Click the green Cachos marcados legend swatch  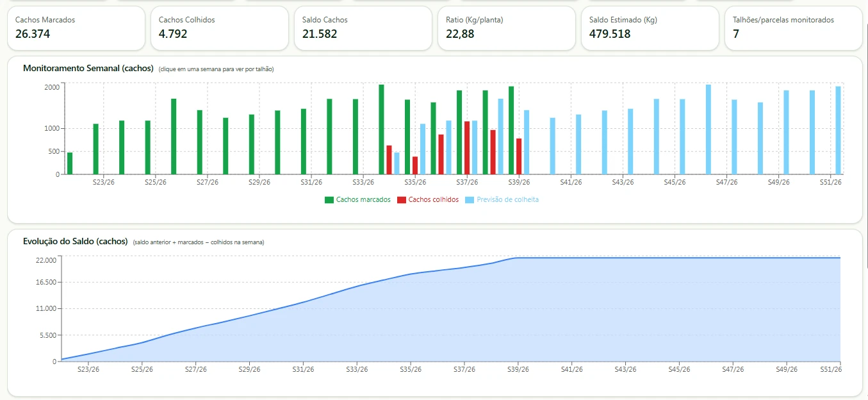click(x=329, y=200)
